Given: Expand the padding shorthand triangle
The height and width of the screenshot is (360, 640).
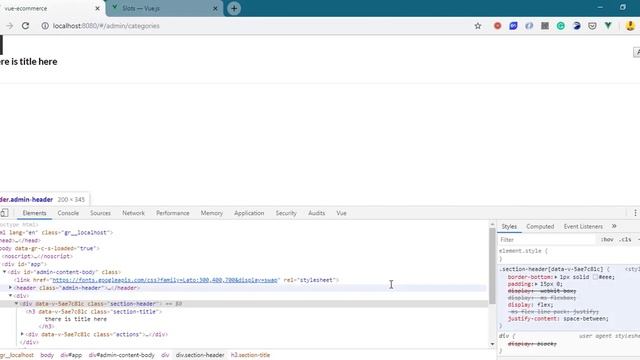Looking at the screenshot, I should coord(536,284).
